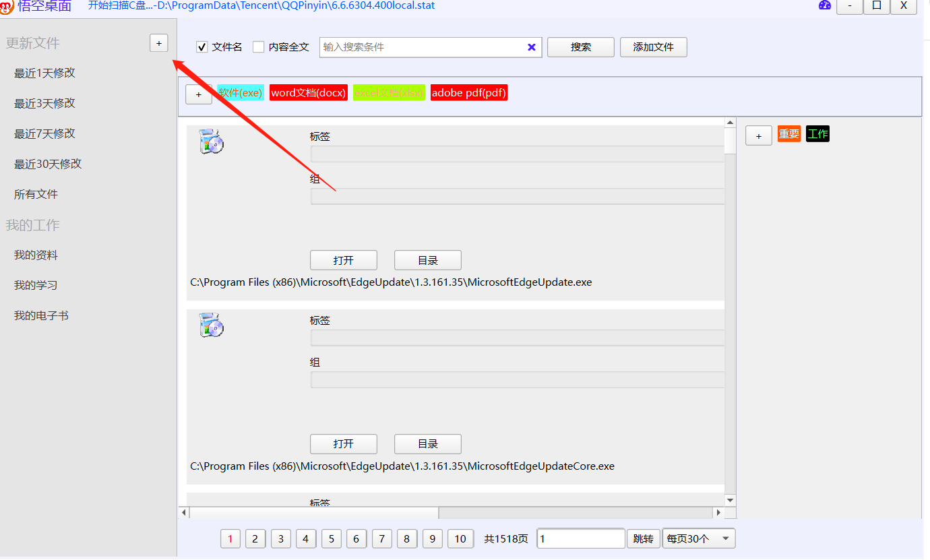Select 最近7天修改 in the sidebar
930x560 pixels.
click(x=44, y=134)
